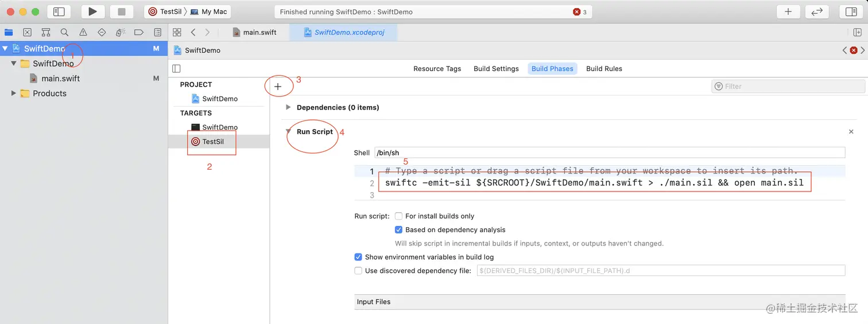Viewport: 868px width, 324px height.
Task: Select the TestSil target
Action: coord(219,142)
